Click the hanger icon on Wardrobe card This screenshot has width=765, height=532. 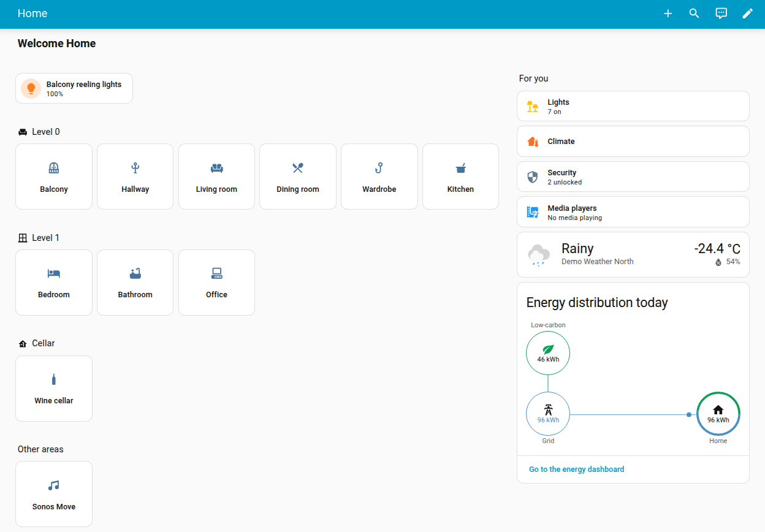pos(379,167)
